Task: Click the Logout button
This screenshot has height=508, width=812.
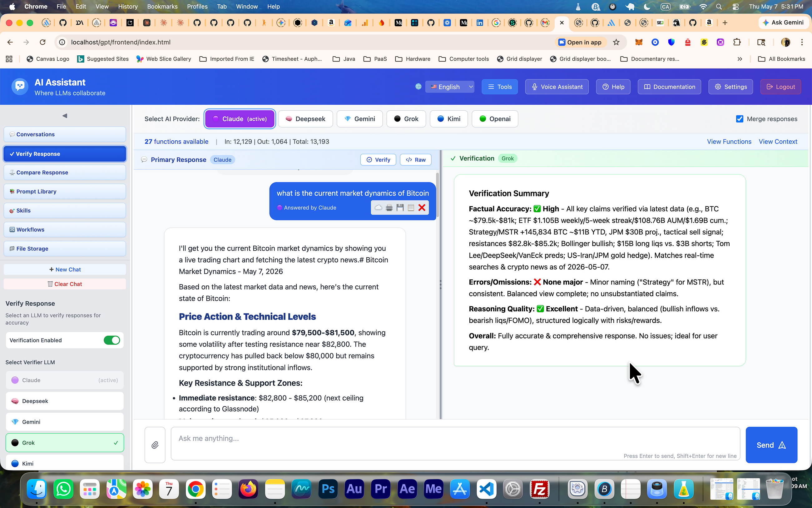Action: click(x=780, y=87)
